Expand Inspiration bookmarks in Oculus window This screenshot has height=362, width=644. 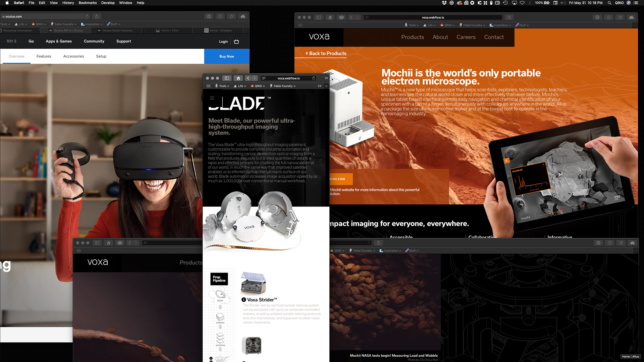click(92, 24)
